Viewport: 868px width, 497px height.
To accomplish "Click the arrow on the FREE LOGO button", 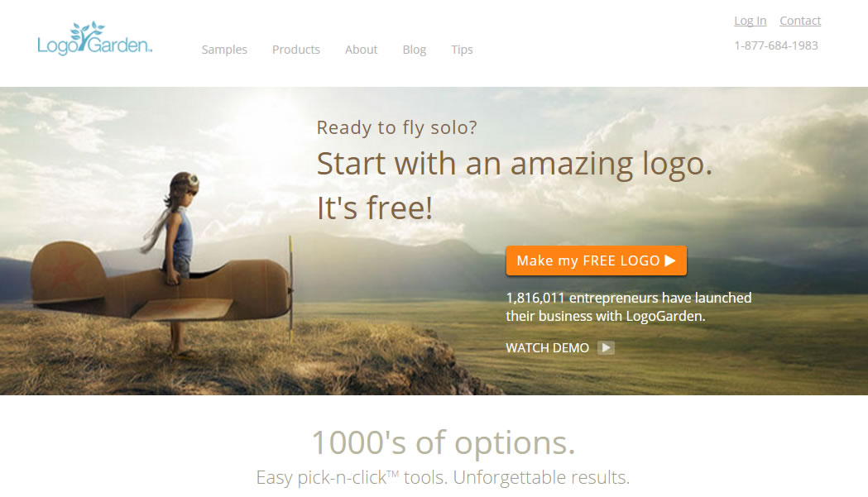I will 669,260.
